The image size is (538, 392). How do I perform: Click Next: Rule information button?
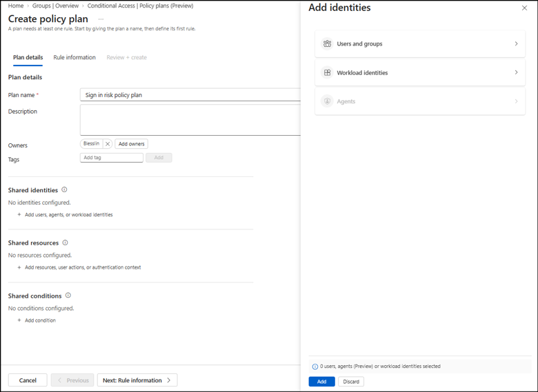point(137,380)
